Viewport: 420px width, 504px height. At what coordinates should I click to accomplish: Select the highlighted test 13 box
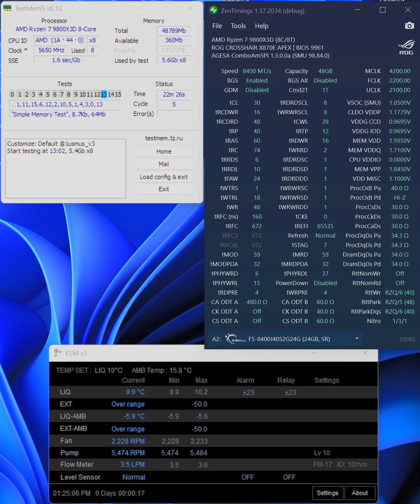click(x=104, y=94)
